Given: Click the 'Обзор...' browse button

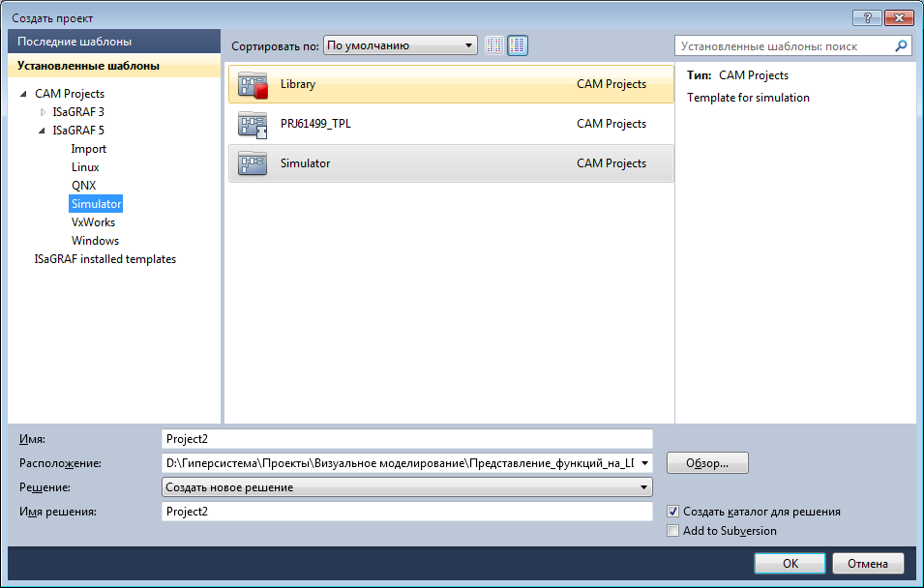Looking at the screenshot, I should pyautogui.click(x=707, y=463).
